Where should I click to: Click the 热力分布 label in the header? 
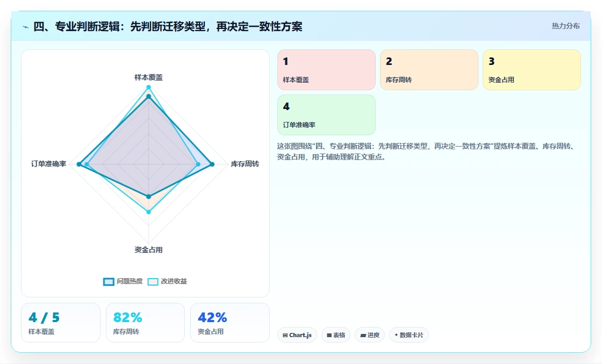(565, 26)
